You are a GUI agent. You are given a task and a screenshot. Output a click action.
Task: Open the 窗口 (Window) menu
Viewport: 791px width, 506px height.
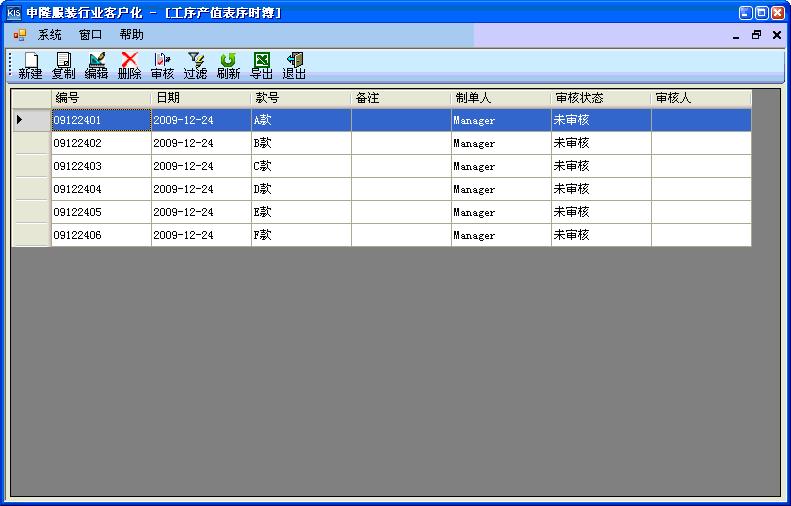[90, 35]
